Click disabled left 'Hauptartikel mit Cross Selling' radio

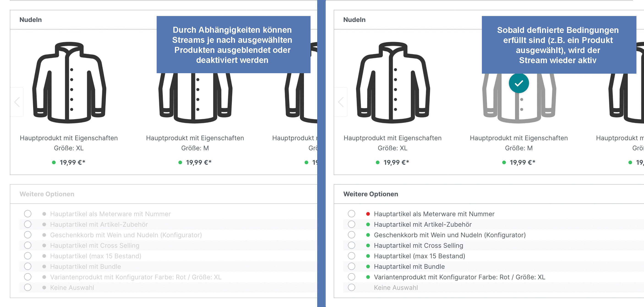[28, 245]
